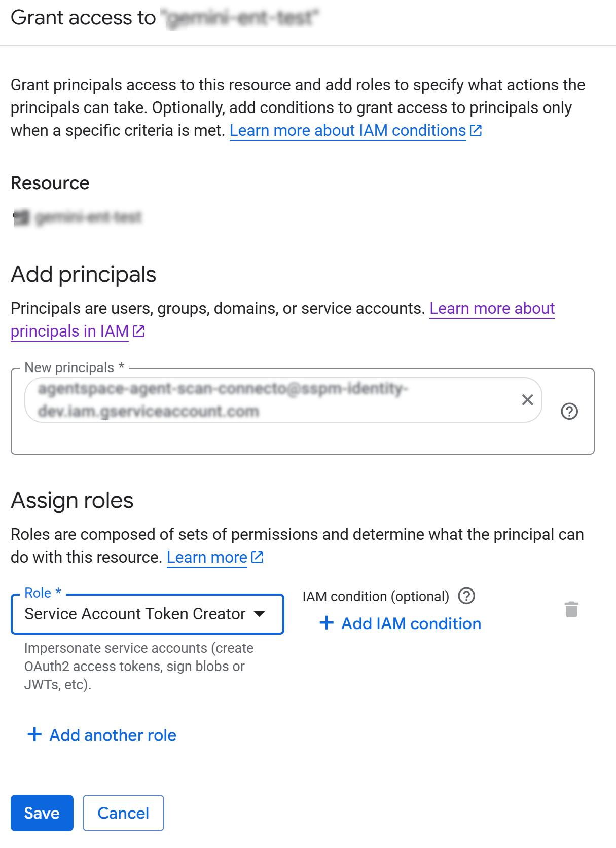Cancel granting access
The width and height of the screenshot is (616, 848).
click(123, 813)
